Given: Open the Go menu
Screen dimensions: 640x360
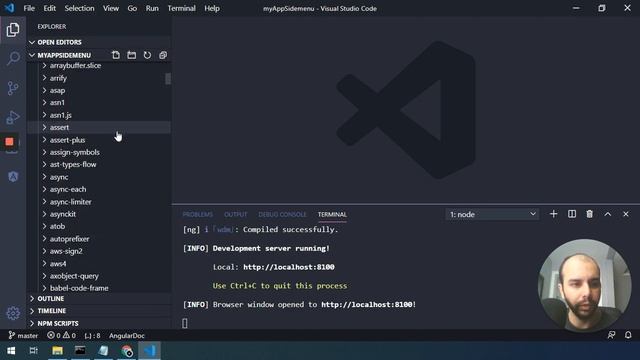Looking at the screenshot, I should click(132, 8).
